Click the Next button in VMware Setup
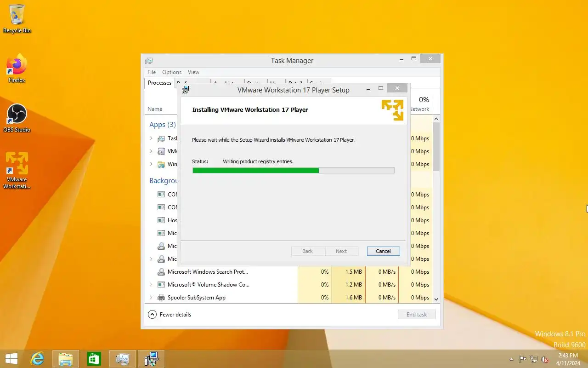588x368 pixels. tap(341, 251)
